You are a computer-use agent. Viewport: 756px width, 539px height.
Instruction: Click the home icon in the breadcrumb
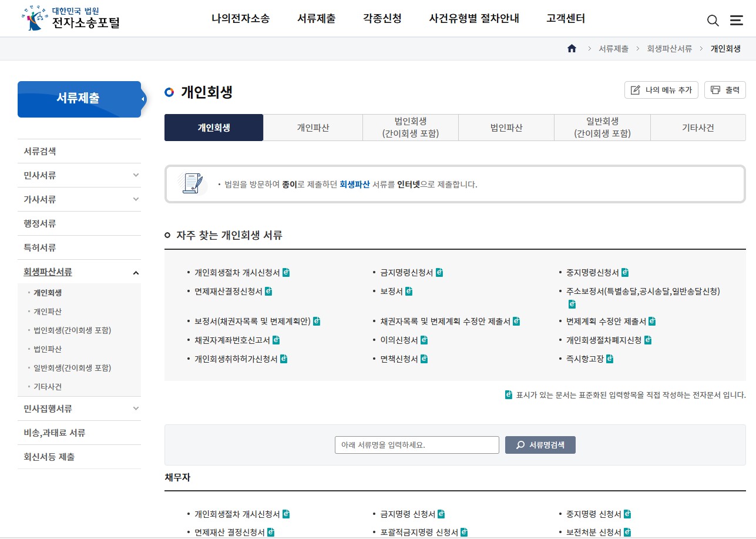tap(572, 49)
